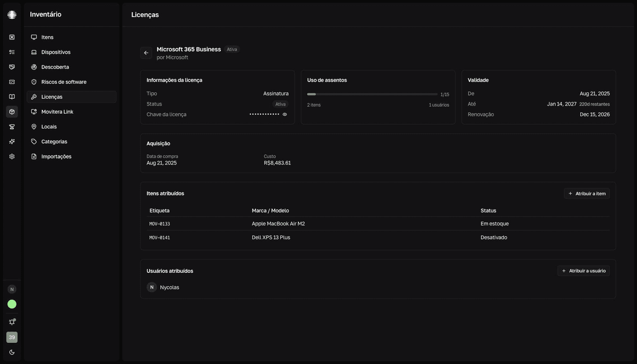Click the R$8,483.61 cost value
637x364 pixels.
(277, 163)
